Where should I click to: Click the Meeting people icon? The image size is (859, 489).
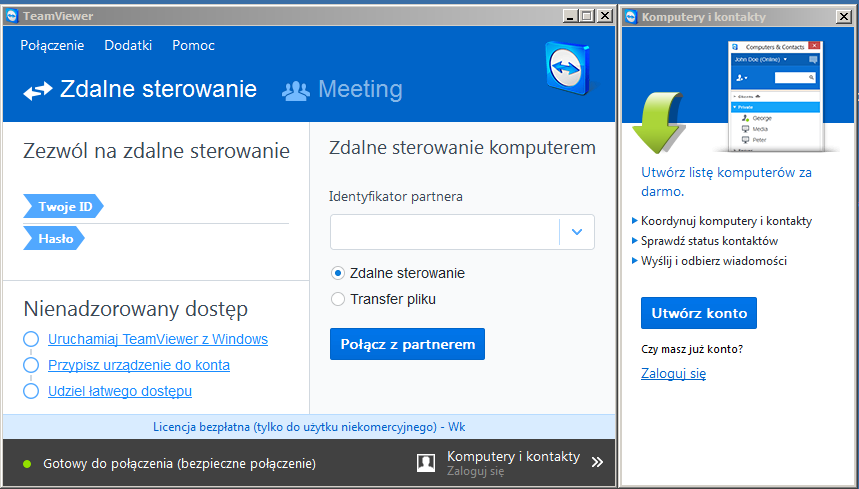[x=296, y=90]
